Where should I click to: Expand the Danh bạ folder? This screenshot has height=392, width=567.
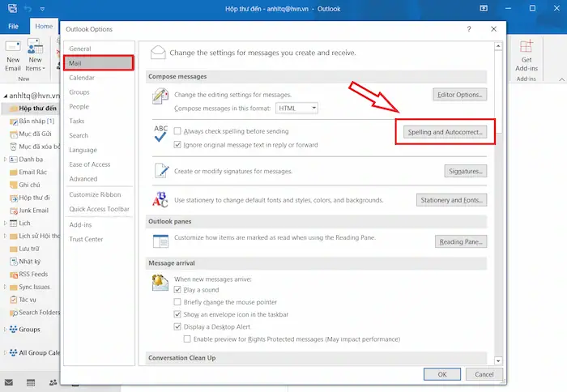5,160
